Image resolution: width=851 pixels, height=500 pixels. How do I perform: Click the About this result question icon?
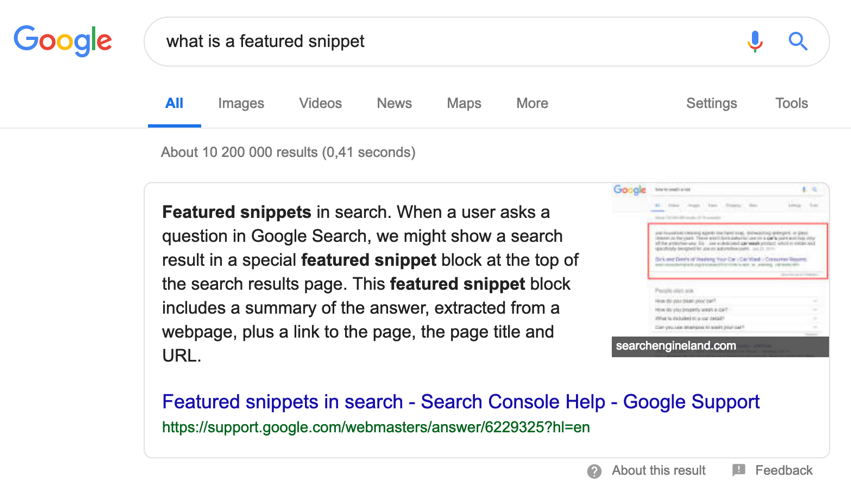point(594,471)
